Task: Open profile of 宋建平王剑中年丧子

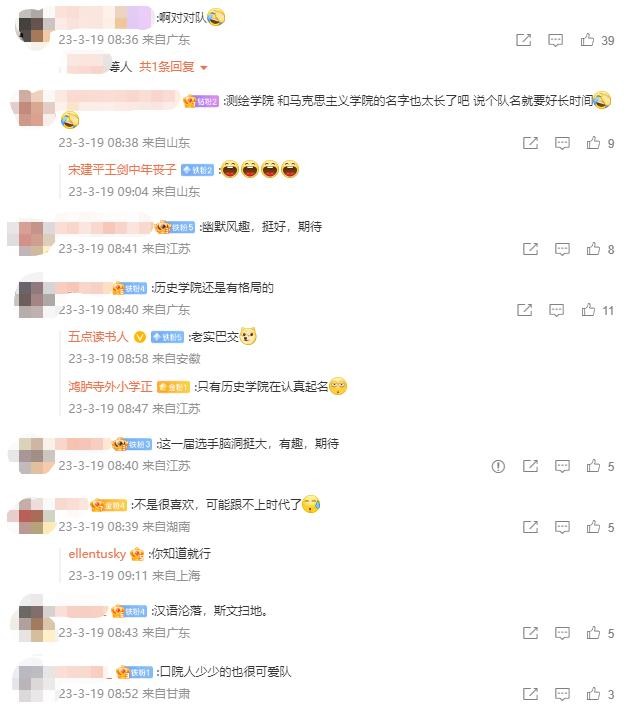Action: (x=122, y=170)
